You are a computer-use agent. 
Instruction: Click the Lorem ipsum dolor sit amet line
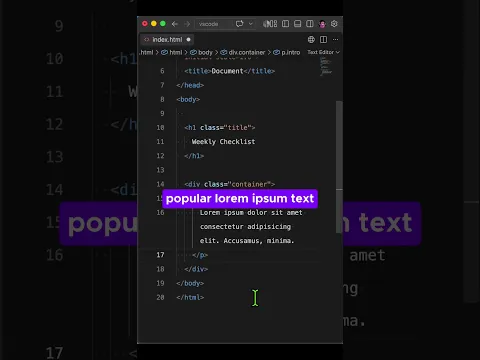coord(251,213)
